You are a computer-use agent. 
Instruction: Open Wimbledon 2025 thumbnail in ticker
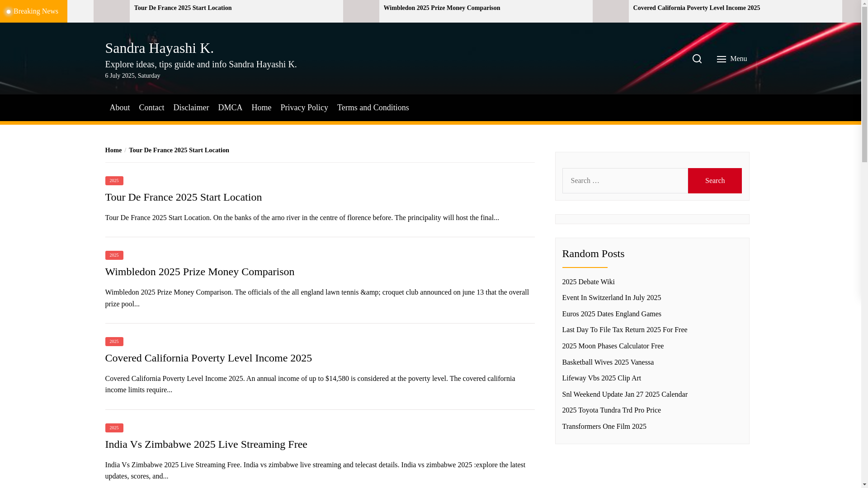pyautogui.click(x=361, y=11)
